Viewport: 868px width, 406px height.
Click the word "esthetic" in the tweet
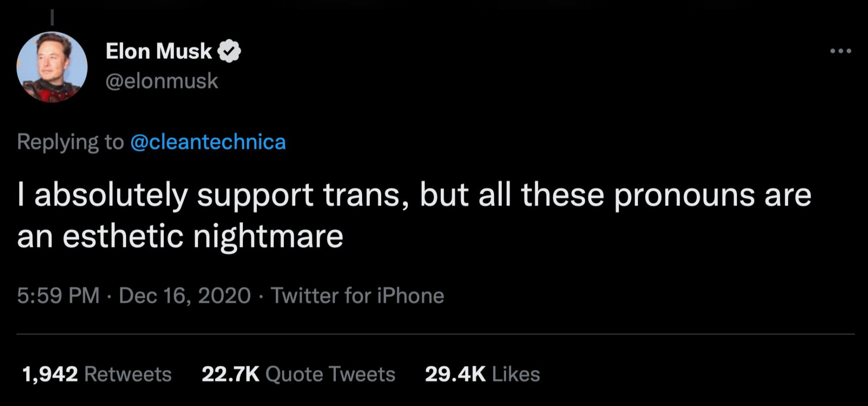123,236
